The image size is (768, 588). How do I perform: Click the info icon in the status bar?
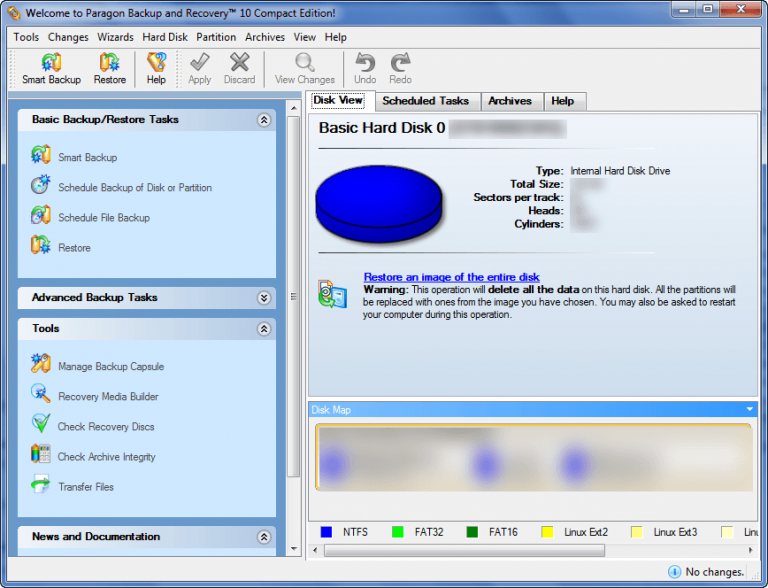click(x=674, y=571)
